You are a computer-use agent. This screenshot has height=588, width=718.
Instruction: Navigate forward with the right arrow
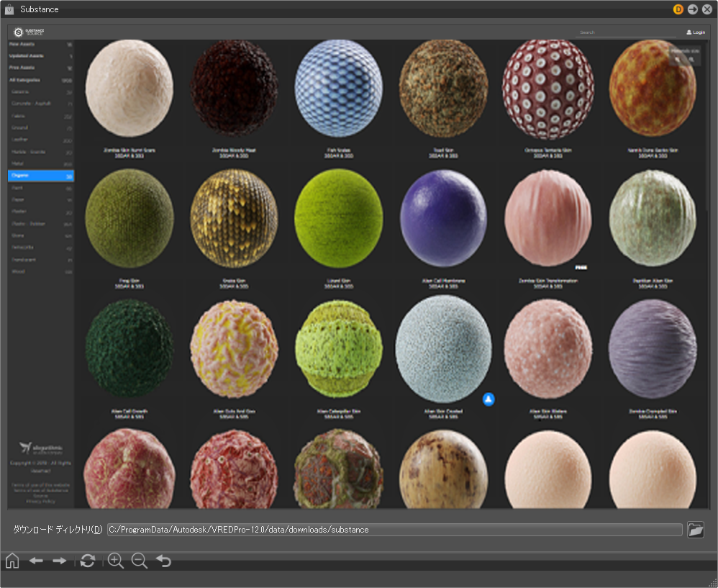click(60, 561)
